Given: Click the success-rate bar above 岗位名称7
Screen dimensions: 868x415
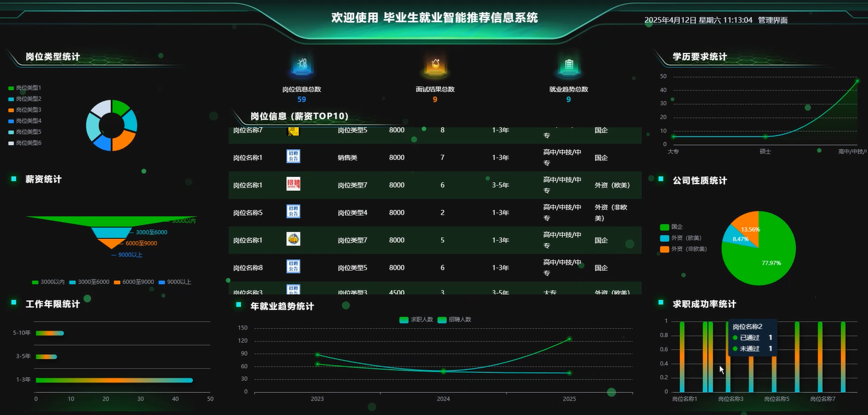Looking at the screenshot, I should (x=820, y=357).
